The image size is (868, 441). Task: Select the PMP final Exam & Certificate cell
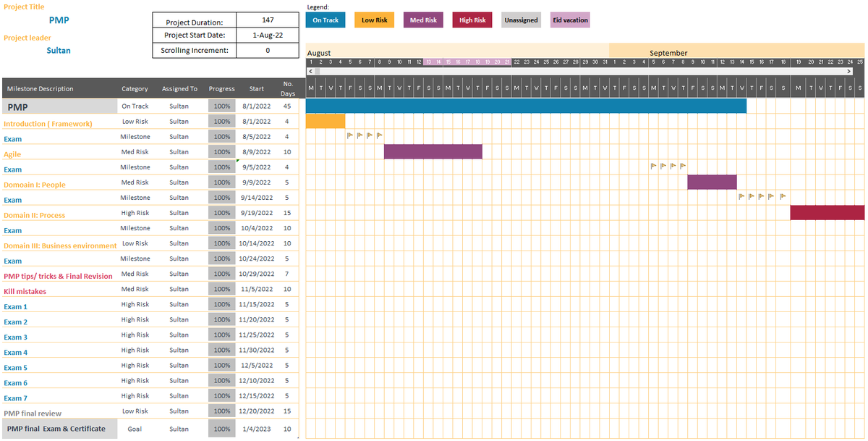pos(59,429)
